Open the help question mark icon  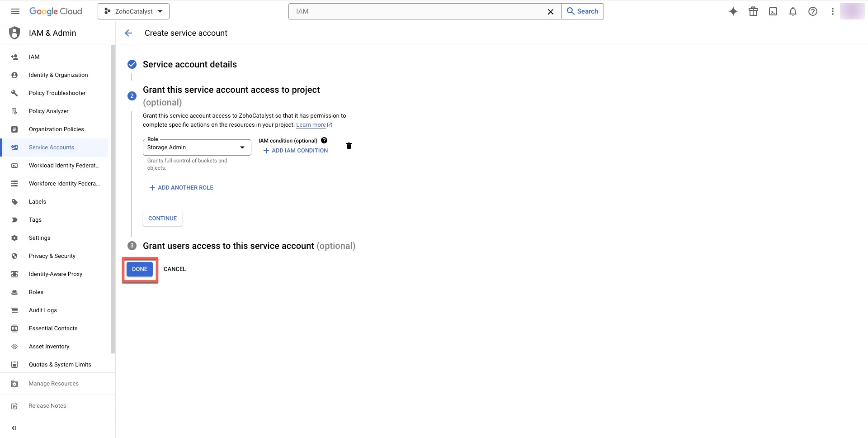click(813, 11)
